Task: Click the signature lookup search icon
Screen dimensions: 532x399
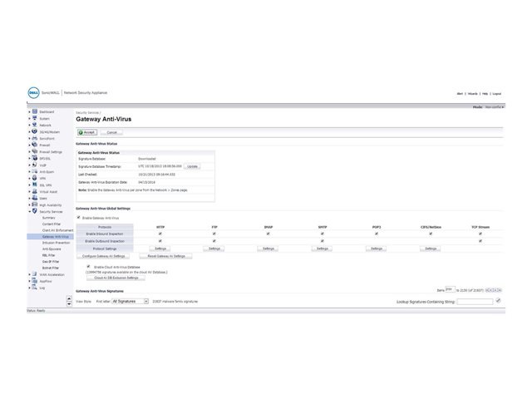Action: coord(498,301)
